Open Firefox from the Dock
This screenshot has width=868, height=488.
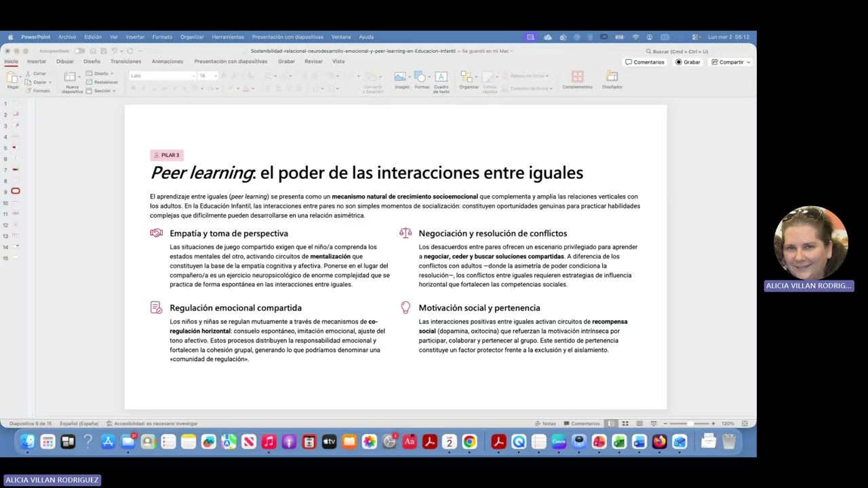click(x=659, y=442)
